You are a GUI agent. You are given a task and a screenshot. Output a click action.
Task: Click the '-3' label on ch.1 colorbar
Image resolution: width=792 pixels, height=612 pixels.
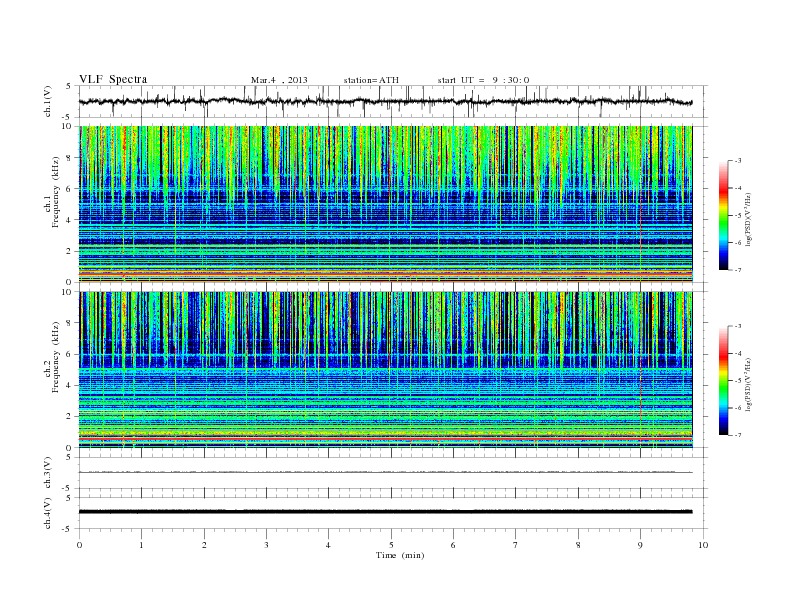pos(737,161)
